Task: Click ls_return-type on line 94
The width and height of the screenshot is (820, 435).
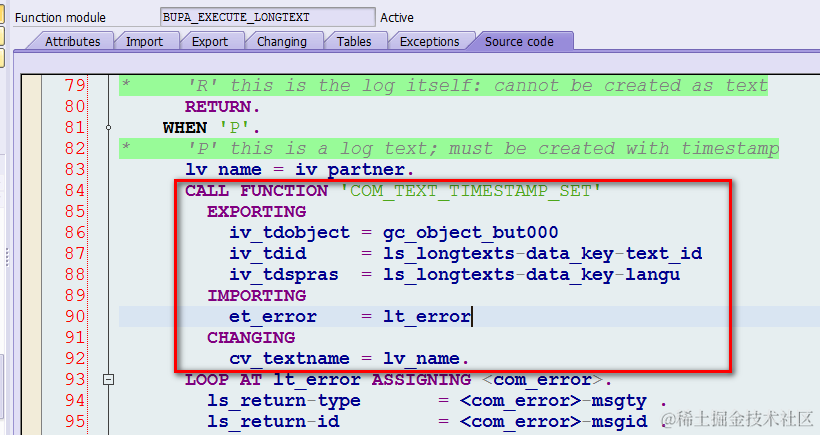Action: point(284,400)
